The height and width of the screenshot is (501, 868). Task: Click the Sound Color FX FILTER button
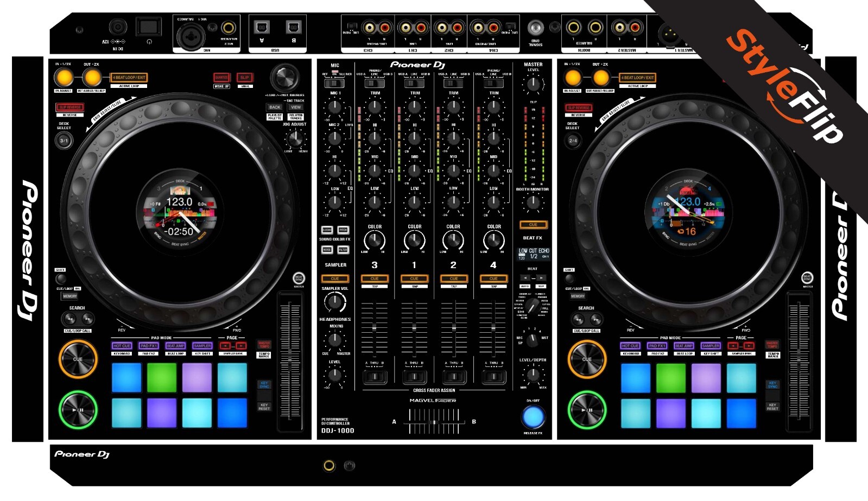pyautogui.click(x=343, y=250)
